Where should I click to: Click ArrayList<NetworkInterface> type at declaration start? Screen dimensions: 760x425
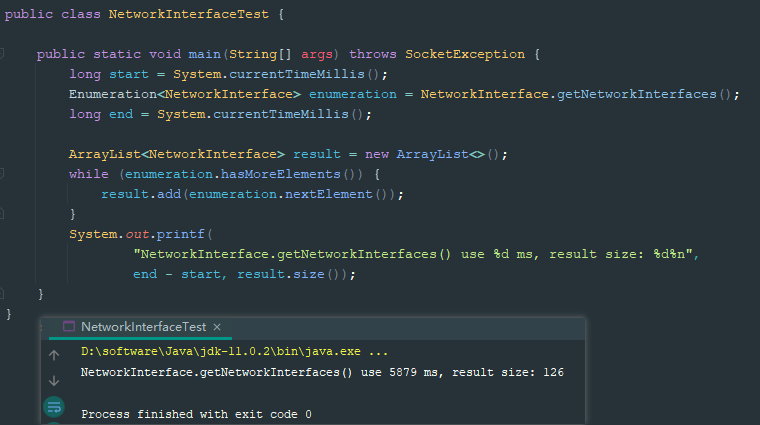pyautogui.click(x=177, y=154)
